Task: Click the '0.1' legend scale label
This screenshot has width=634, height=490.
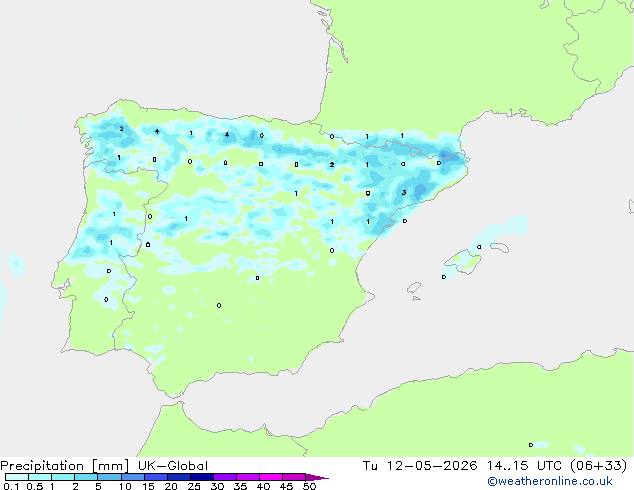Action: click(11, 486)
